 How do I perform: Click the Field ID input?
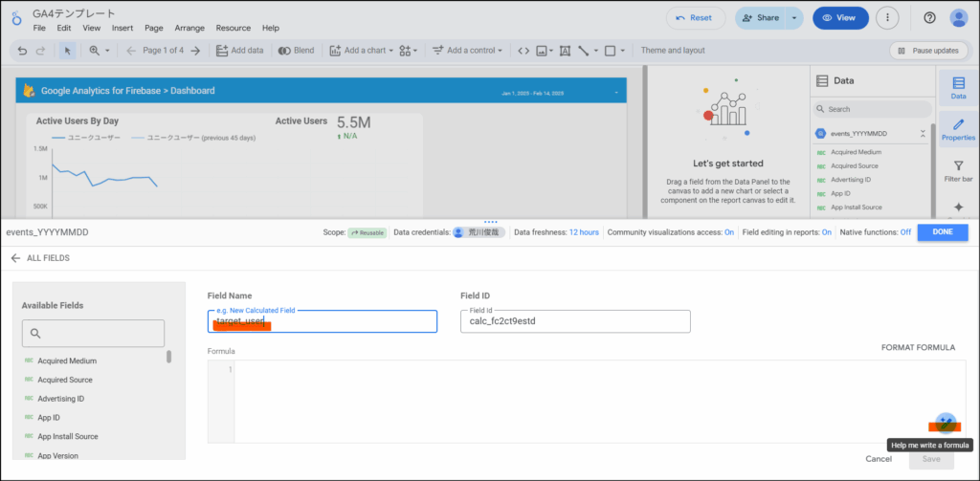(575, 321)
